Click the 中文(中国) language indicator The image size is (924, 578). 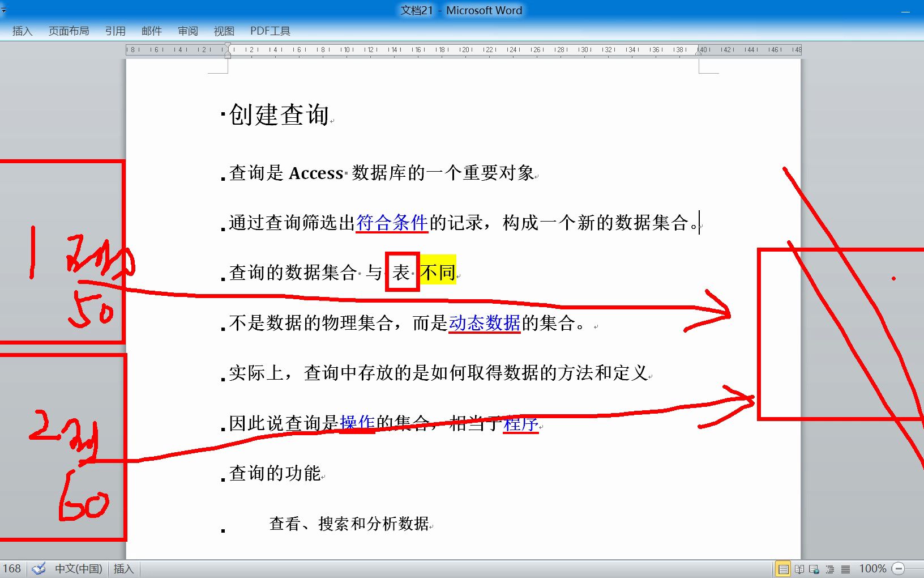(x=78, y=568)
